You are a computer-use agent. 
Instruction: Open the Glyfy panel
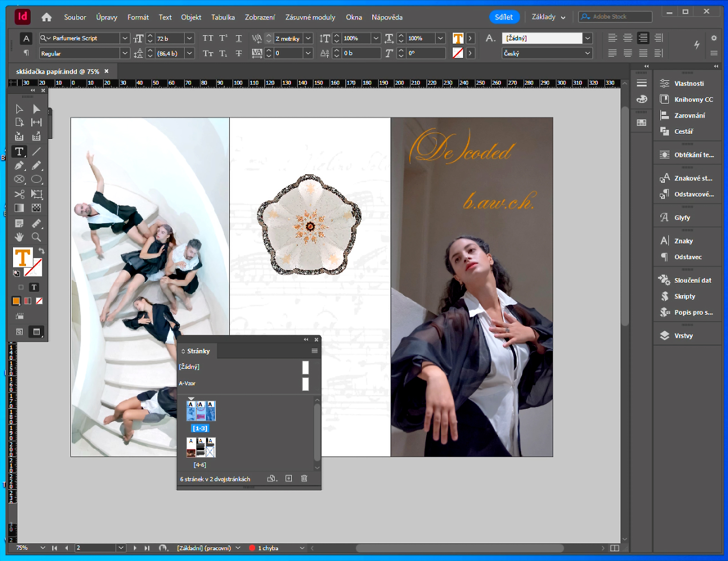(682, 217)
